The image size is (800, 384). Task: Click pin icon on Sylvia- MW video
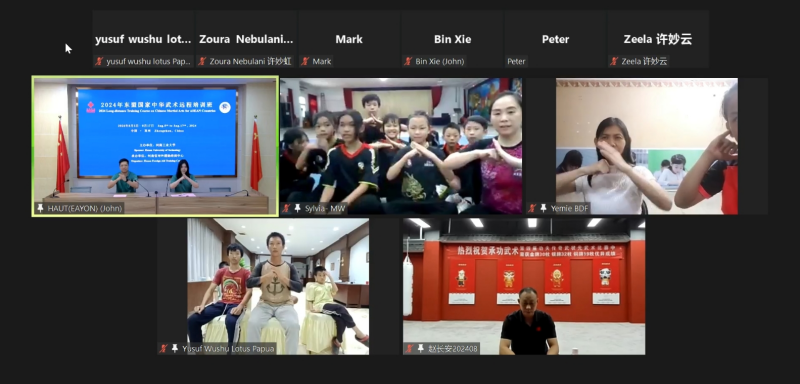(297, 208)
